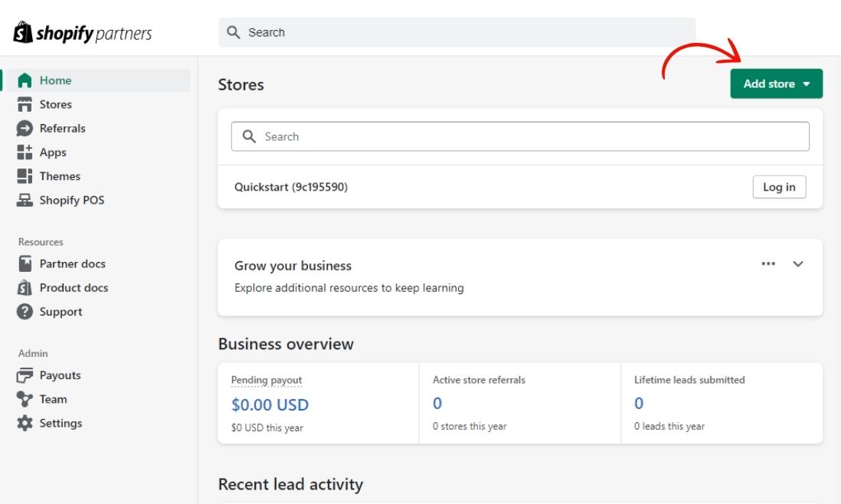Collapse the Grow your business card chevron
The width and height of the screenshot is (841, 504).
pos(798,263)
